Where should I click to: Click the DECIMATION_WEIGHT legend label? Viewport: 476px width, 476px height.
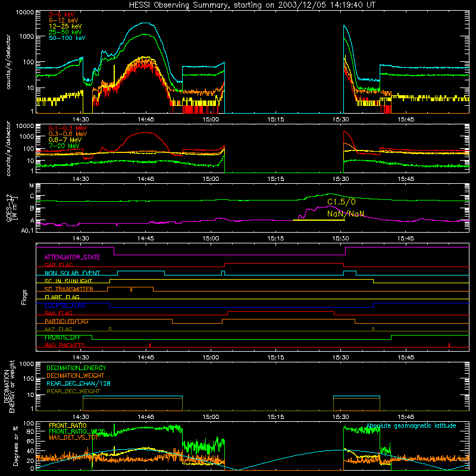tap(76, 376)
